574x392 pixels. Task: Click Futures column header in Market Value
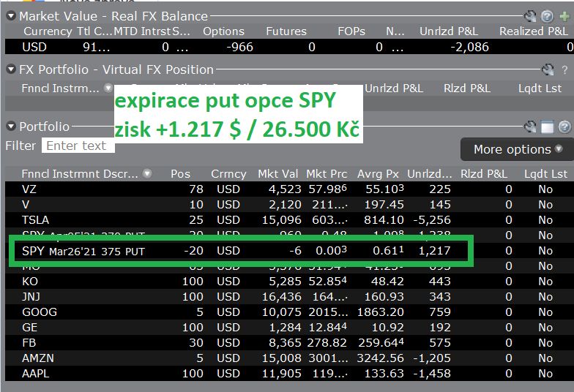point(286,31)
